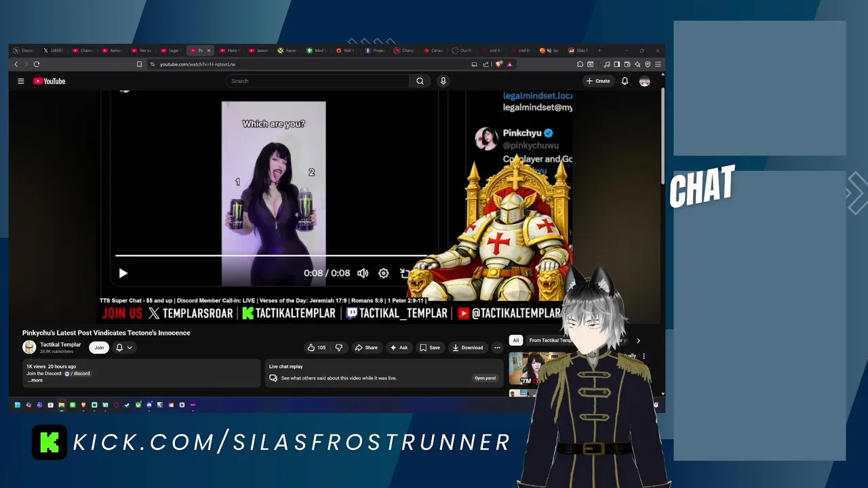Toggle channel notification bell dropdown
Viewport: 868px width, 488px height.
tap(124, 348)
